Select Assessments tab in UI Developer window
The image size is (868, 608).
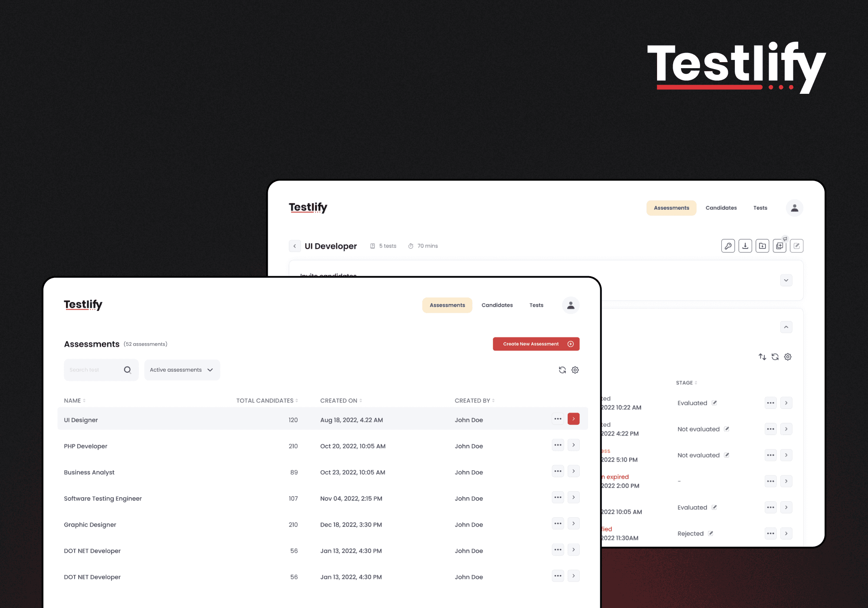pos(671,208)
